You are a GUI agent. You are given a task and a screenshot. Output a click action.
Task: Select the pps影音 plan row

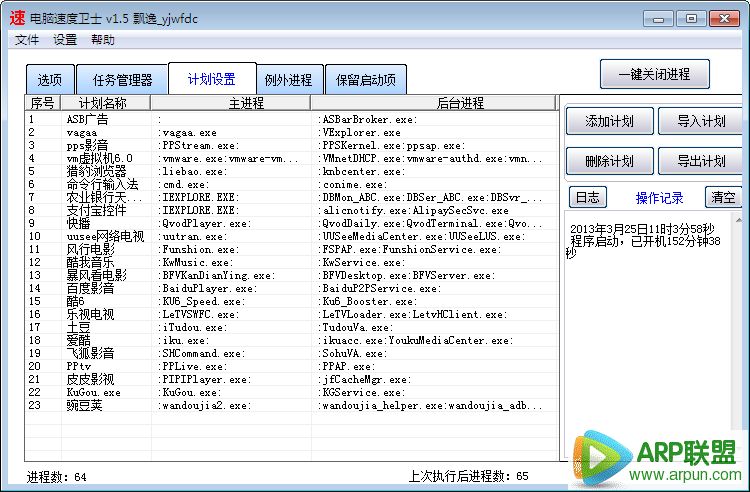click(292, 145)
